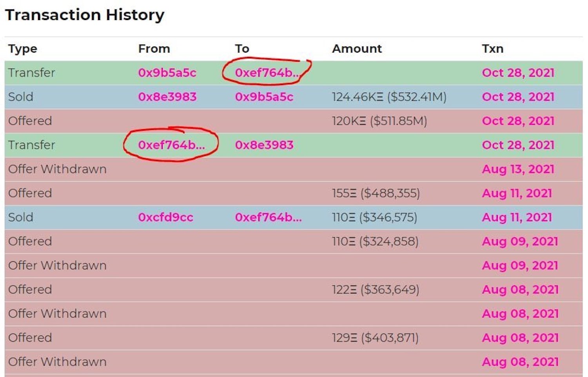Click the 124.46KΞ ($532.41M) amount cell

point(389,97)
